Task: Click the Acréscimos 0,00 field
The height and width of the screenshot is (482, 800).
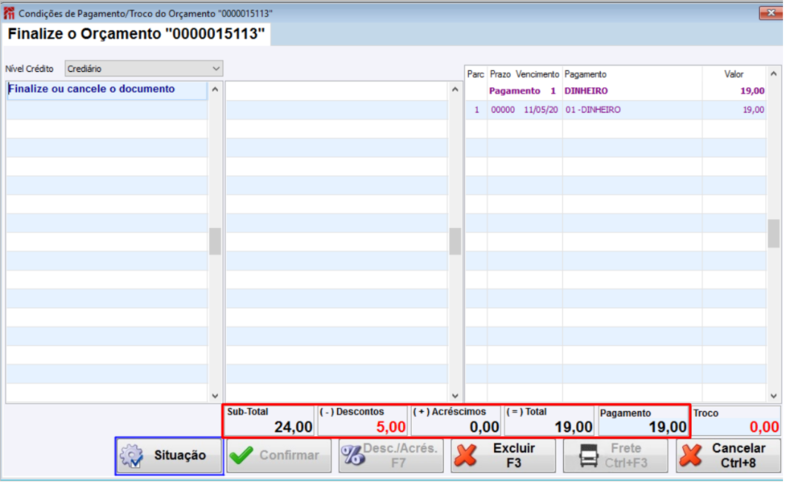Action: (456, 421)
